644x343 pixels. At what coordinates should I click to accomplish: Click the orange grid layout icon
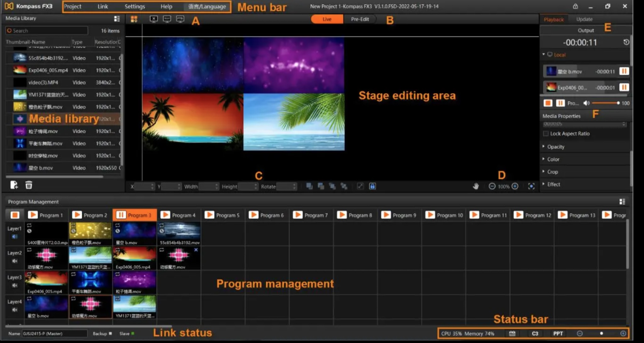click(x=134, y=19)
